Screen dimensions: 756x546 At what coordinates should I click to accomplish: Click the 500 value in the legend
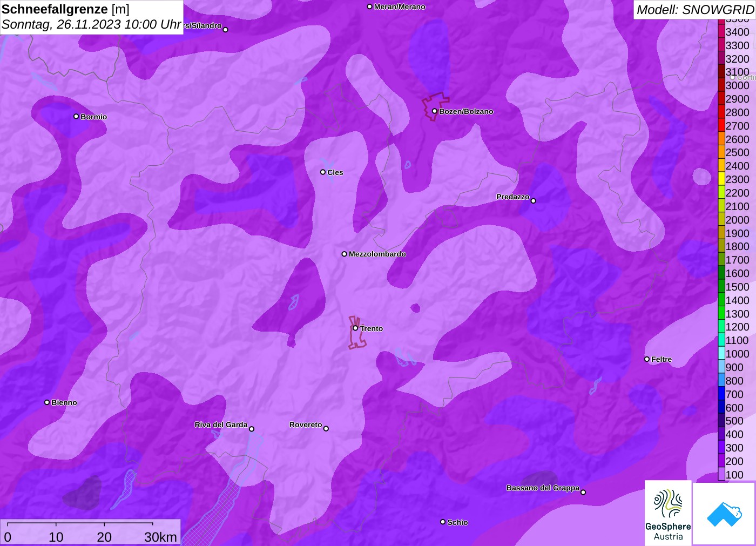tap(734, 421)
